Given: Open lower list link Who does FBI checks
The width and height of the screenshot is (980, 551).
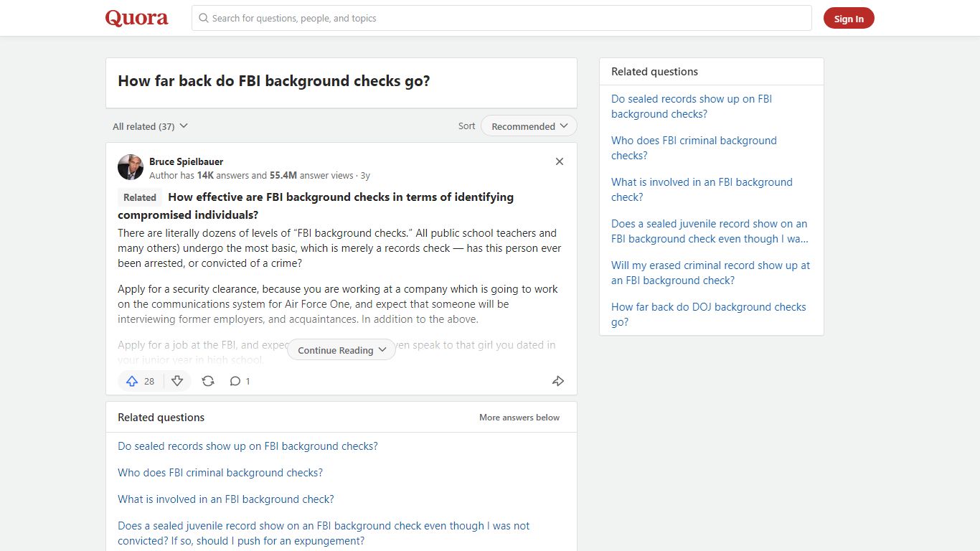Looking at the screenshot, I should [220, 473].
